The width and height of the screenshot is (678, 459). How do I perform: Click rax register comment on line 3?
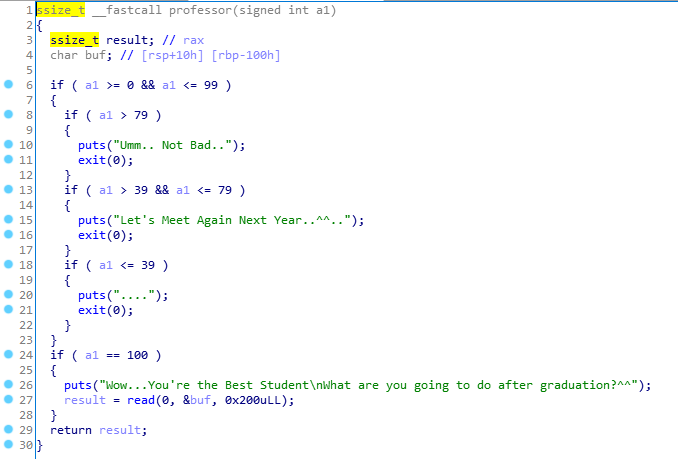click(x=193, y=40)
